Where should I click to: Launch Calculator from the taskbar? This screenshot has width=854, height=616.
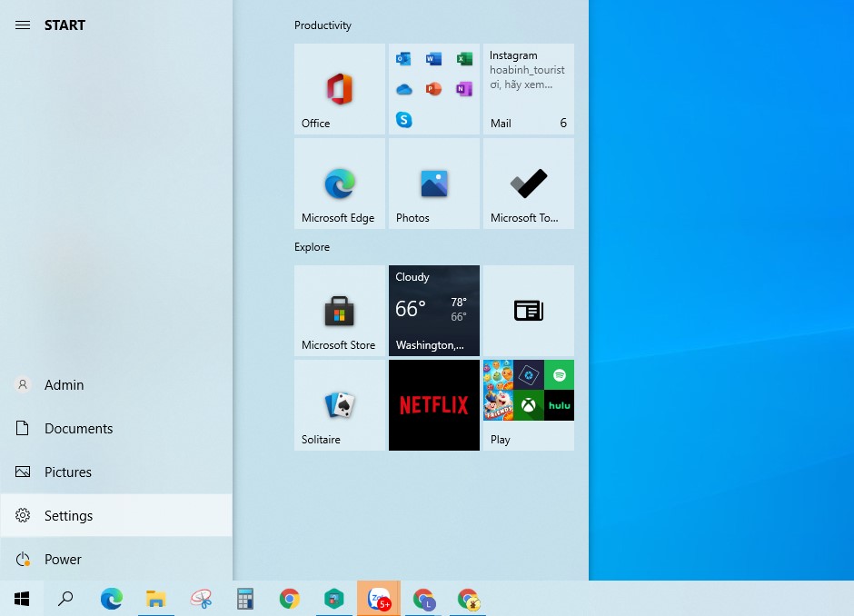pos(244,599)
